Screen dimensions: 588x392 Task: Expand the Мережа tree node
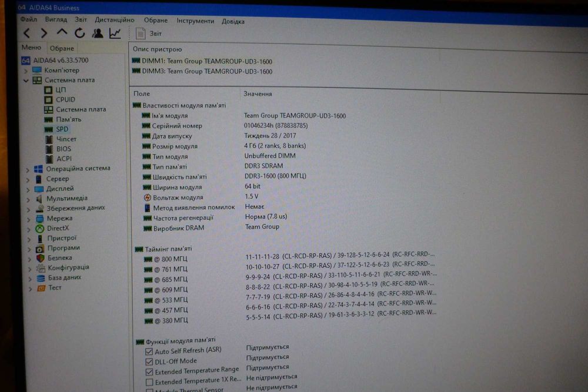pos(29,219)
